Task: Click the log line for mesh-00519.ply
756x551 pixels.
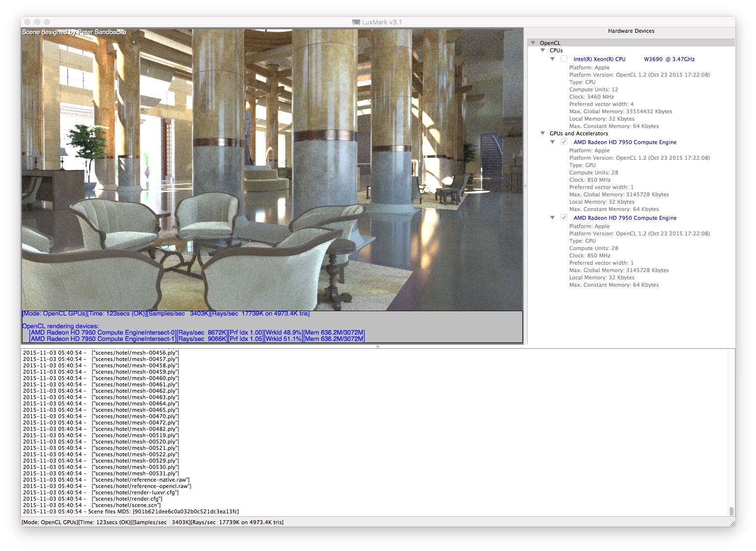Action: click(x=101, y=435)
